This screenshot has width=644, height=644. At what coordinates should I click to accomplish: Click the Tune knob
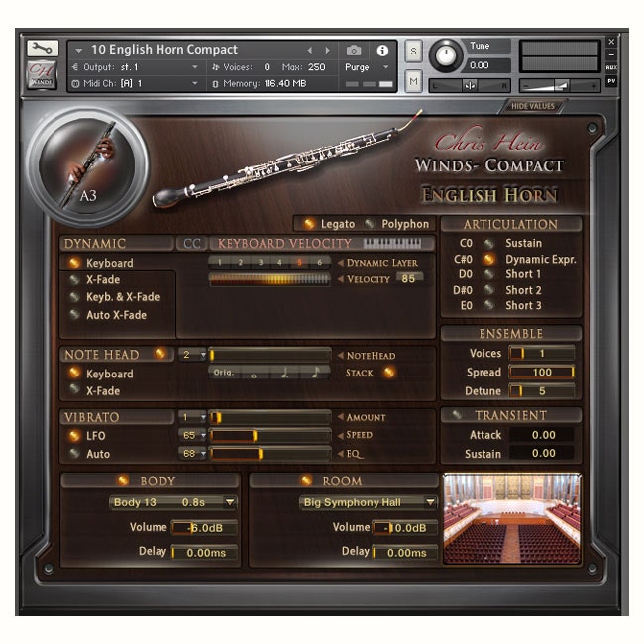446,54
